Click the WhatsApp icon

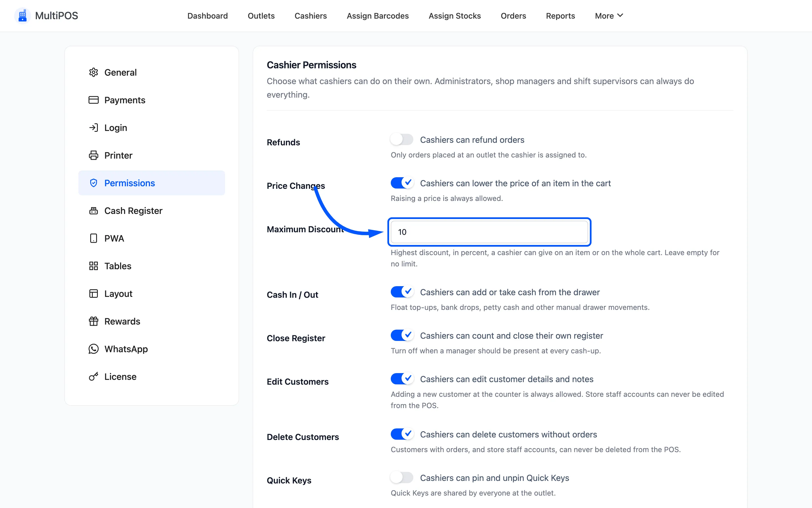click(93, 349)
